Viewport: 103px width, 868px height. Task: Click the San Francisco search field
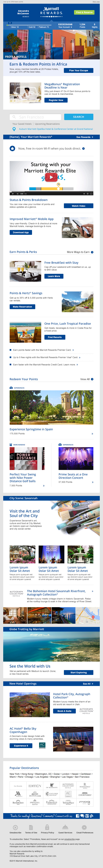(35, 117)
